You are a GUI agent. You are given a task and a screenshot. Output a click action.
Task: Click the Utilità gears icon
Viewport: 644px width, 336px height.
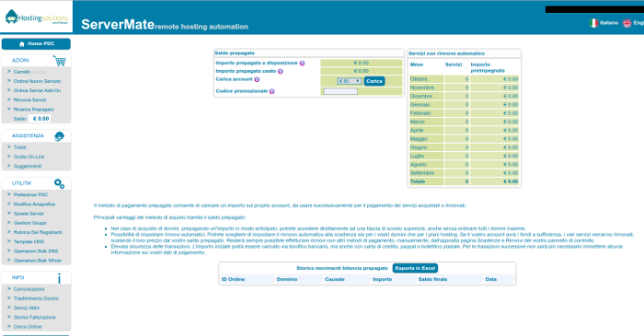click(x=59, y=183)
